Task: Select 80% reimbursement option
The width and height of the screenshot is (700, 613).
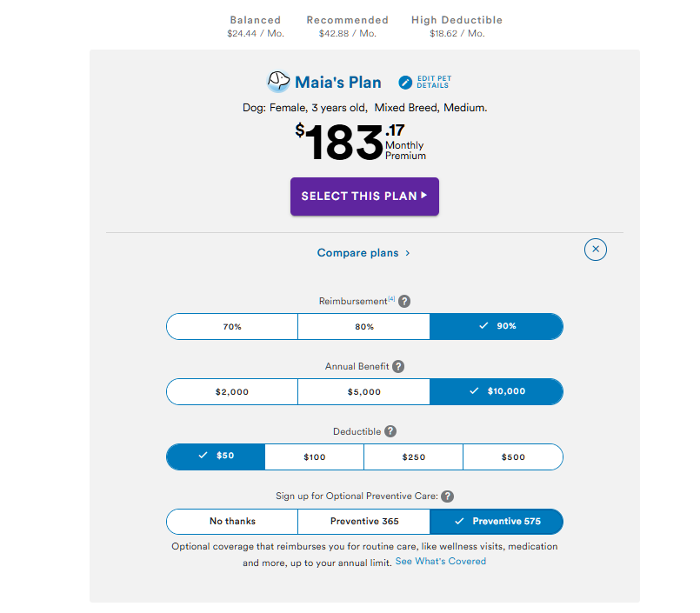Action: pos(363,326)
